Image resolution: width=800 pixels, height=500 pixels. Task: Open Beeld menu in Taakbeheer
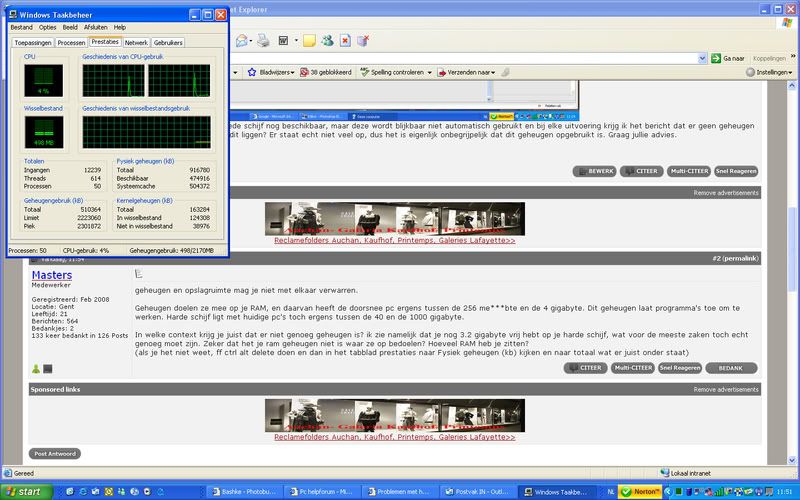[x=70, y=27]
